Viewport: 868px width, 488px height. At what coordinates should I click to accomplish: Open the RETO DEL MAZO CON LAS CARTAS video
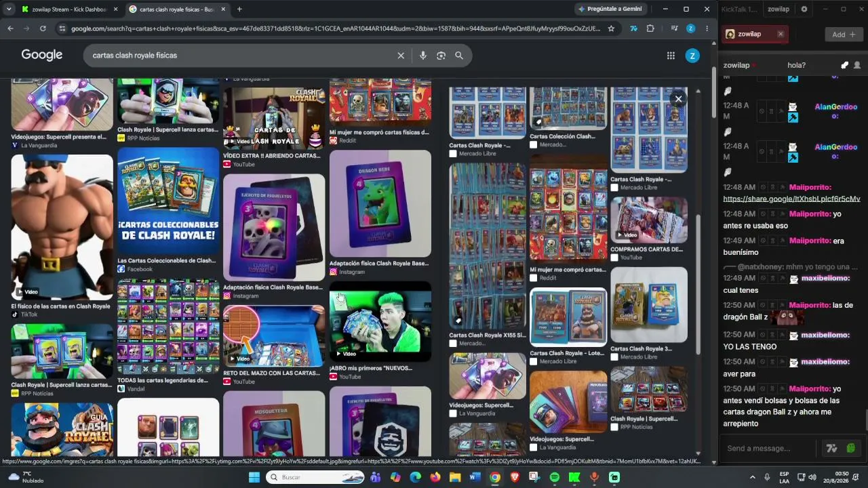[274, 336]
